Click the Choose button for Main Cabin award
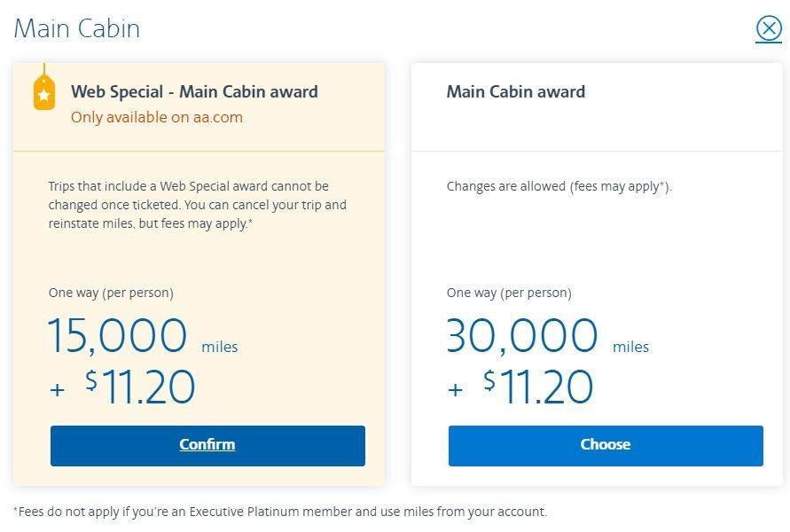The height and width of the screenshot is (532, 790). pos(606,446)
